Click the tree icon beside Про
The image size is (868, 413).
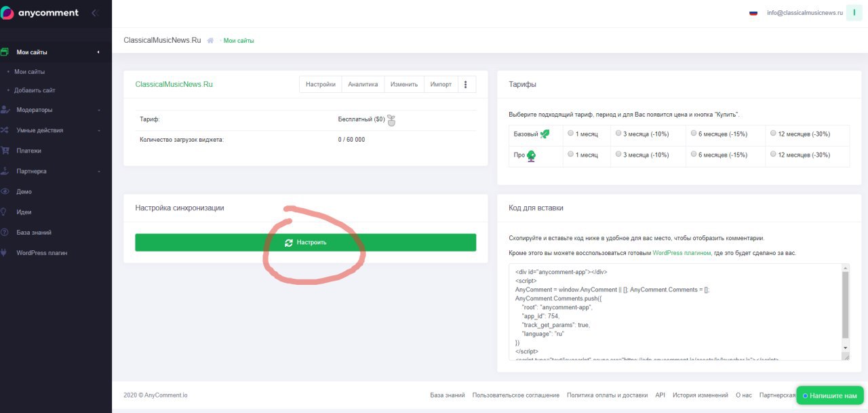click(531, 155)
